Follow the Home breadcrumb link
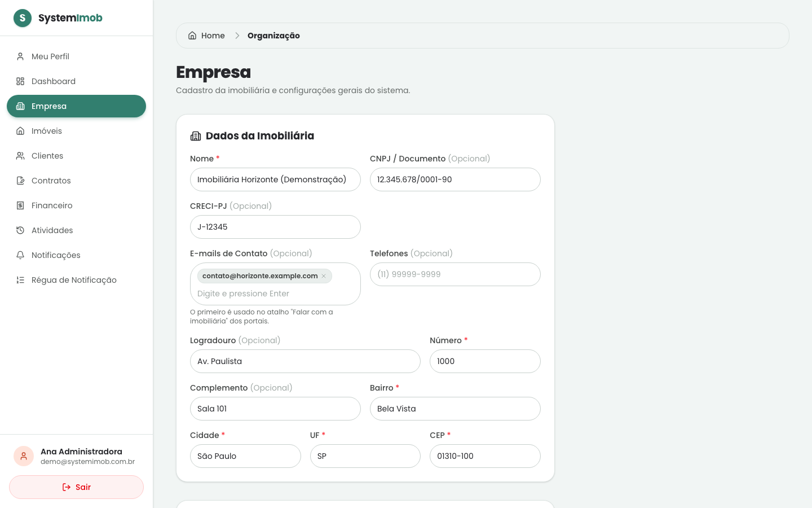812x508 pixels. 206,36
